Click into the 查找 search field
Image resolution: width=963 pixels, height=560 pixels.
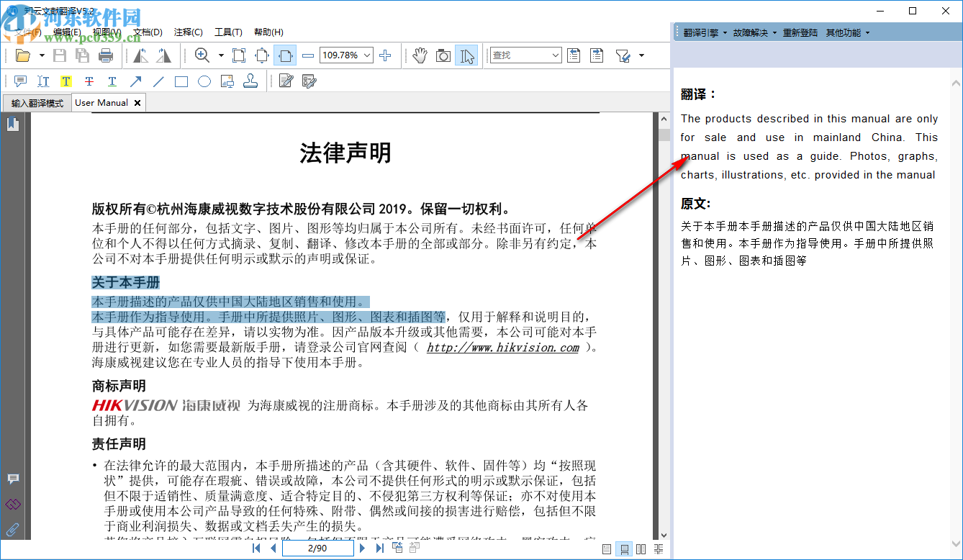[x=520, y=55]
